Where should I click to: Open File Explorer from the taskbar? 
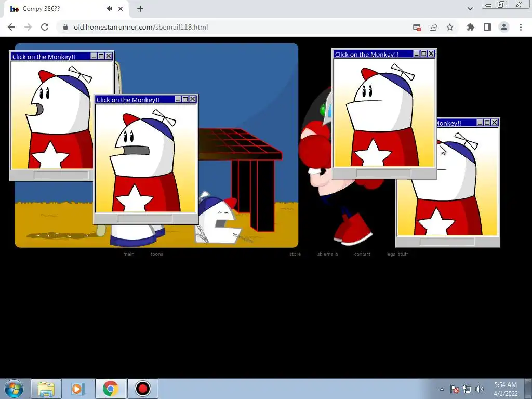(x=46, y=389)
